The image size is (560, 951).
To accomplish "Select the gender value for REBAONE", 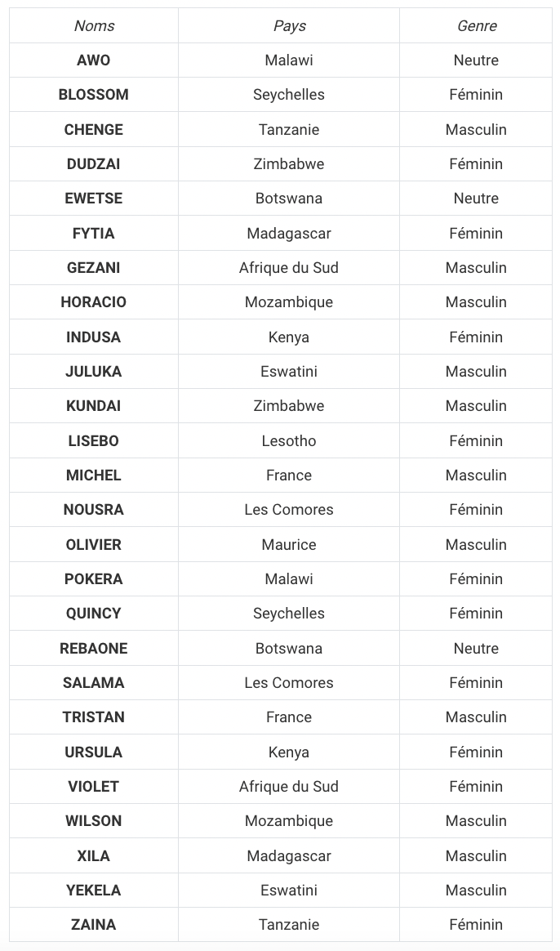I will [x=476, y=649].
